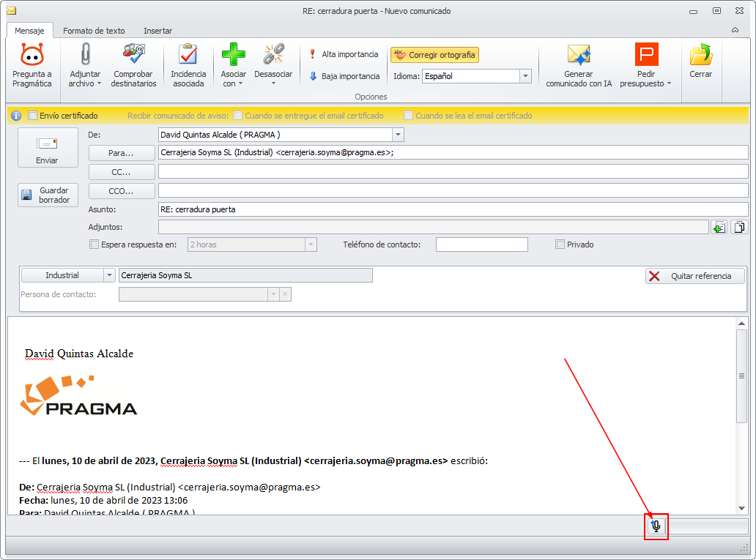Click the signature name David Quintas Alcalde
Image resolution: width=756 pixels, height=560 pixels.
click(79, 354)
